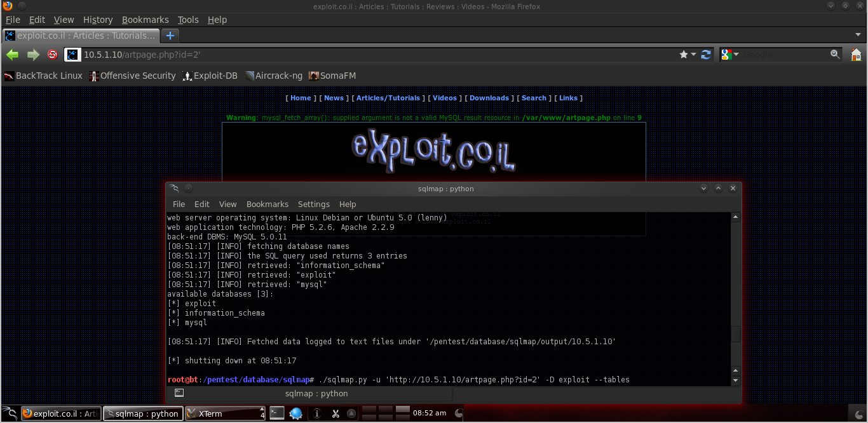Click Home link on web page

(301, 98)
